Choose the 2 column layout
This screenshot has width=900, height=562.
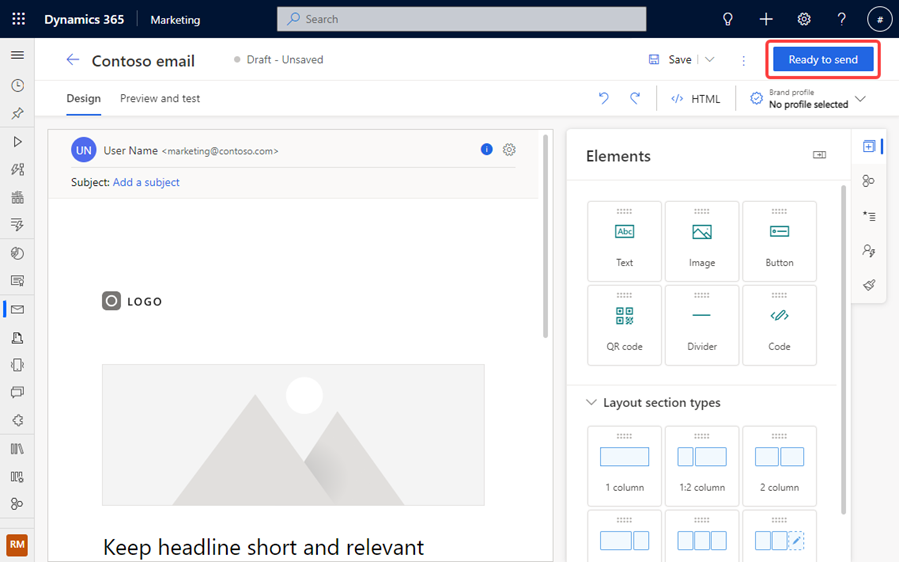click(779, 466)
